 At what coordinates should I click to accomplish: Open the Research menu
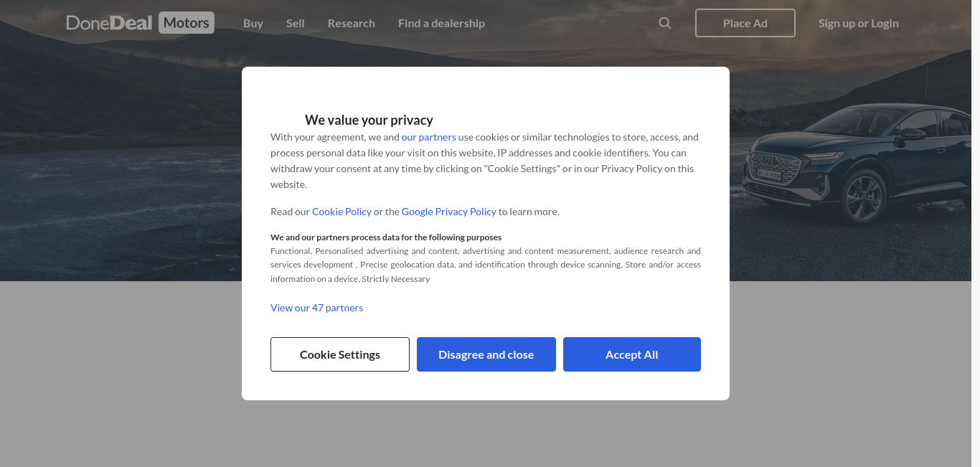coord(352,23)
